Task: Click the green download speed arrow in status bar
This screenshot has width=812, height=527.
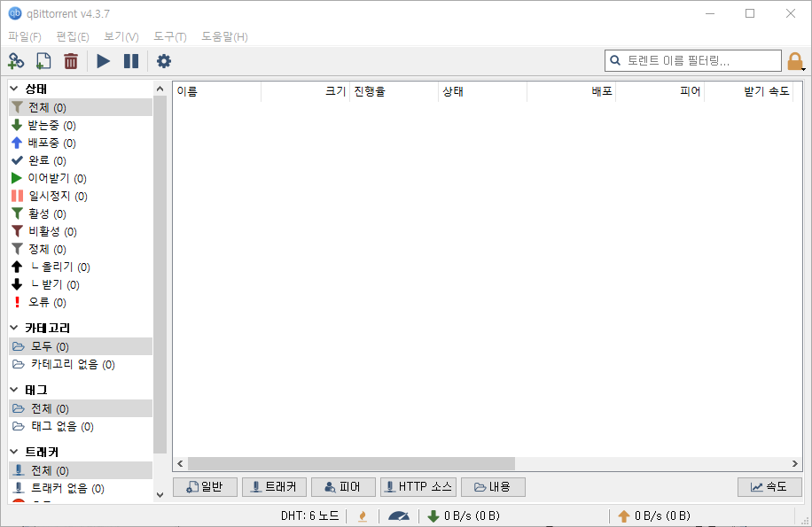Action: coord(433,515)
